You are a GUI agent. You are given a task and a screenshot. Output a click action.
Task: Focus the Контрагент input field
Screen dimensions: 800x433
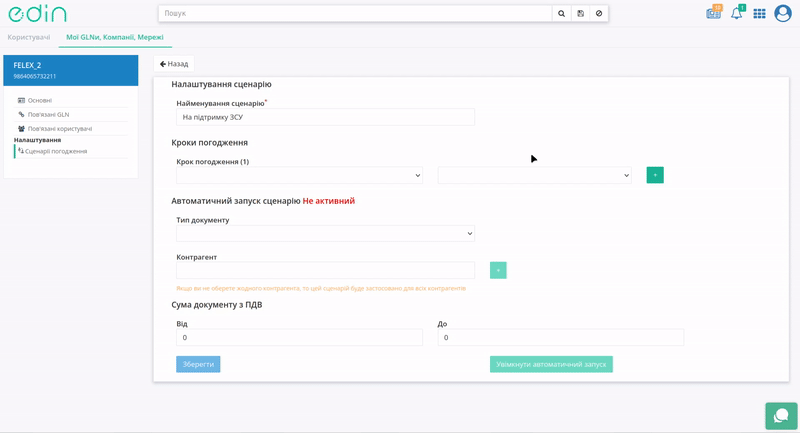point(326,270)
